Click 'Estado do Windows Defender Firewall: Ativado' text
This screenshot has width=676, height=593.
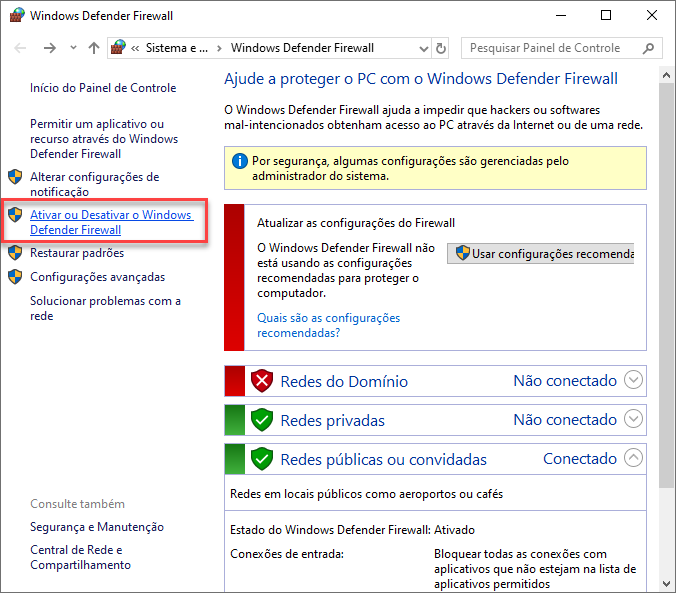tap(352, 530)
